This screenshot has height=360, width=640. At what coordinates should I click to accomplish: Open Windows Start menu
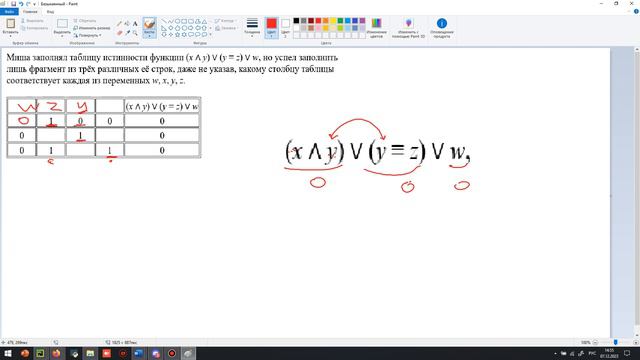8,353
